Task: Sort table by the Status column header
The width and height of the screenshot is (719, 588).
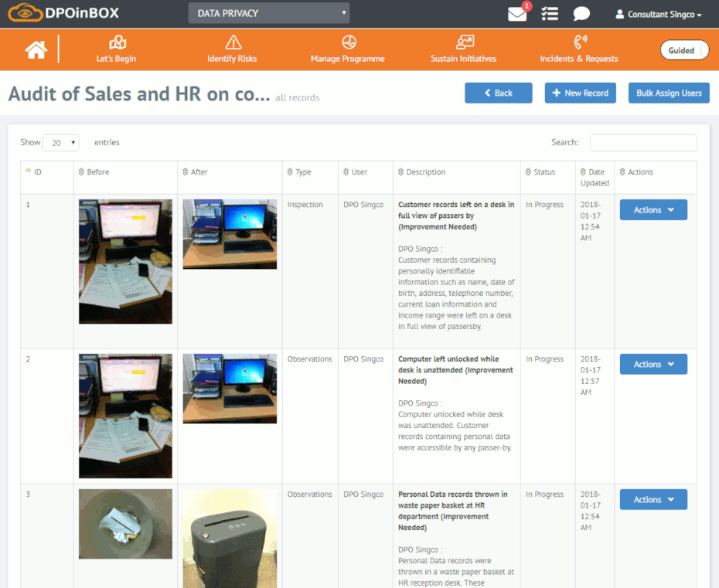Action: click(x=544, y=172)
